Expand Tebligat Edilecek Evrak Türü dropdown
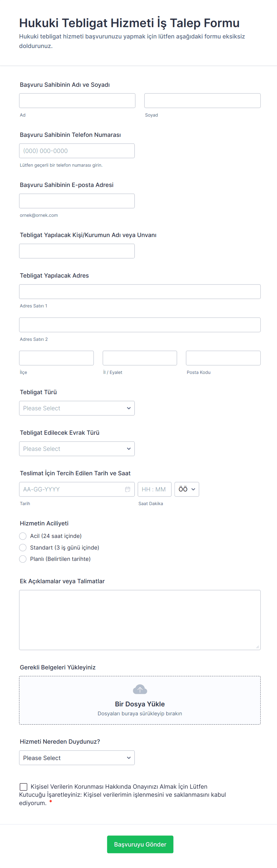This screenshot has width=277, height=868. click(x=77, y=449)
